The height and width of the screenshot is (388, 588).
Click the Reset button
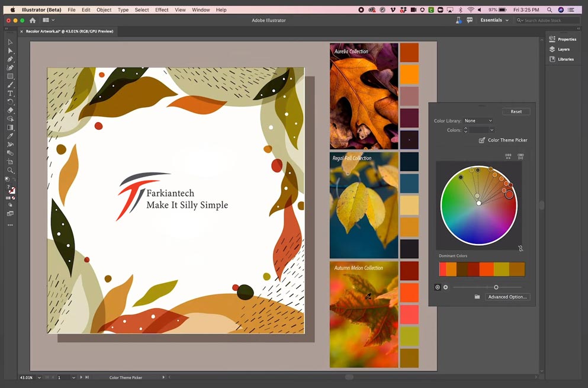point(516,111)
